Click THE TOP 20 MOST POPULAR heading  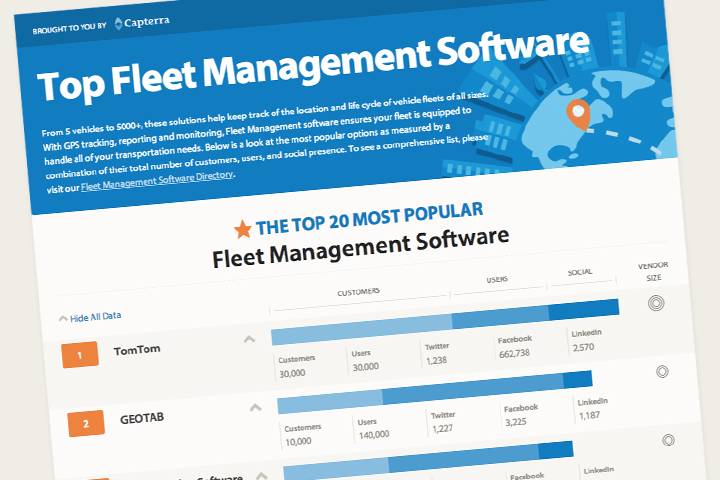click(369, 218)
